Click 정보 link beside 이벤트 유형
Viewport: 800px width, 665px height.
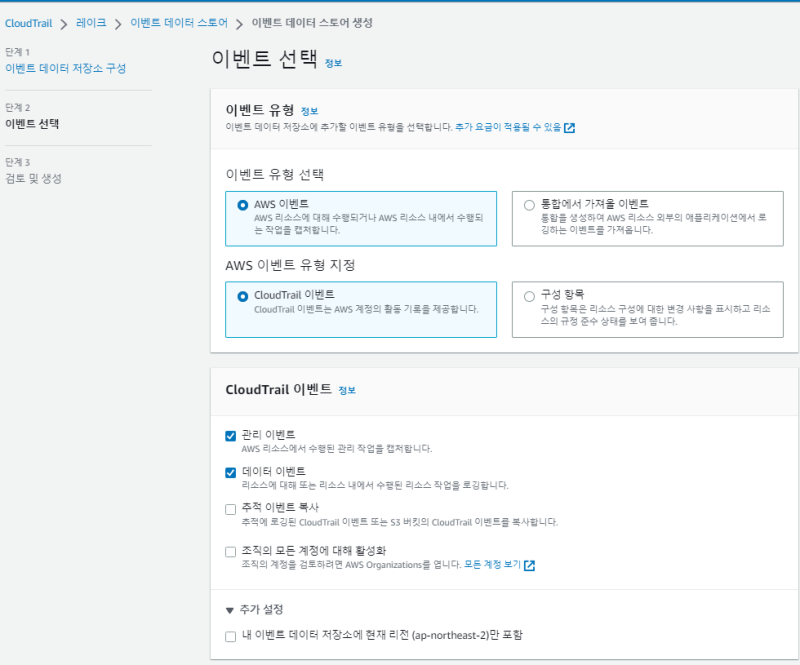click(309, 111)
